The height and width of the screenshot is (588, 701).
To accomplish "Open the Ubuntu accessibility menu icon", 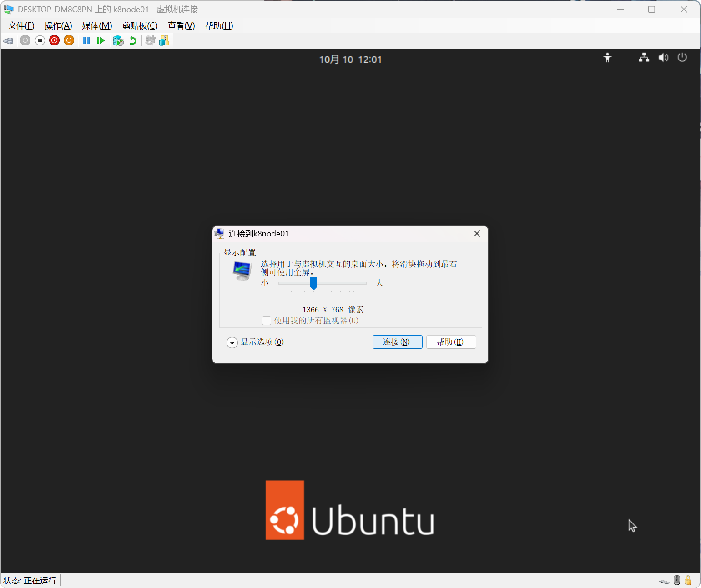I will point(607,58).
